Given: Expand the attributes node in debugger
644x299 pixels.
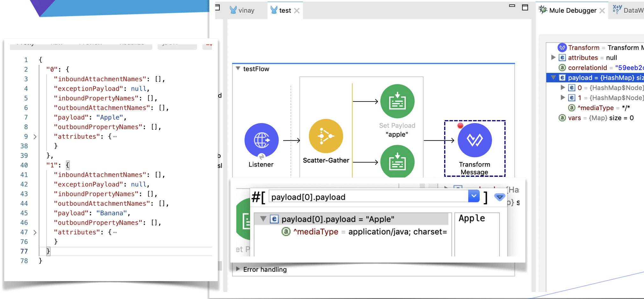Looking at the screenshot, I should [x=553, y=58].
